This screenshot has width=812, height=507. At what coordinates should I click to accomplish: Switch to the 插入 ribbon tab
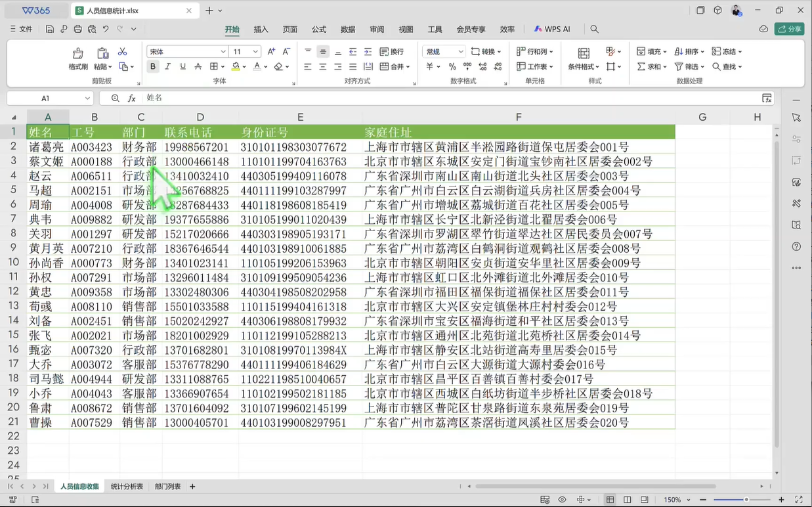[x=261, y=29]
